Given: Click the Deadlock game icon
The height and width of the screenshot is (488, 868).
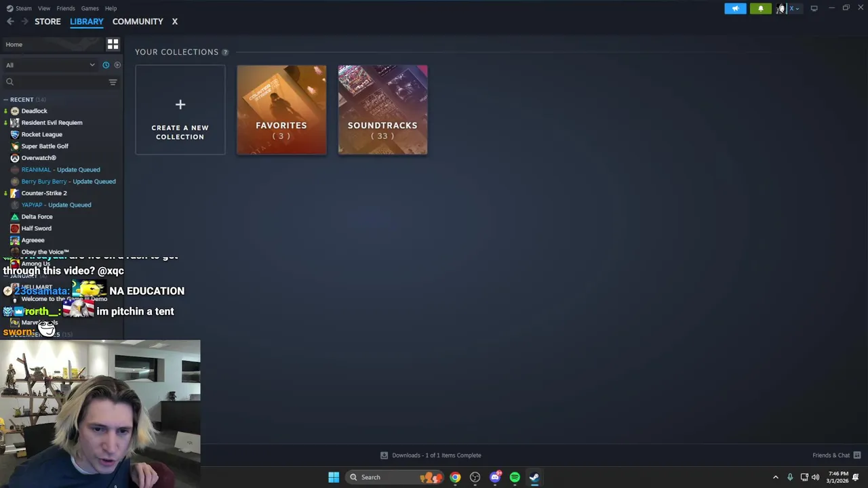Looking at the screenshot, I should (x=15, y=111).
